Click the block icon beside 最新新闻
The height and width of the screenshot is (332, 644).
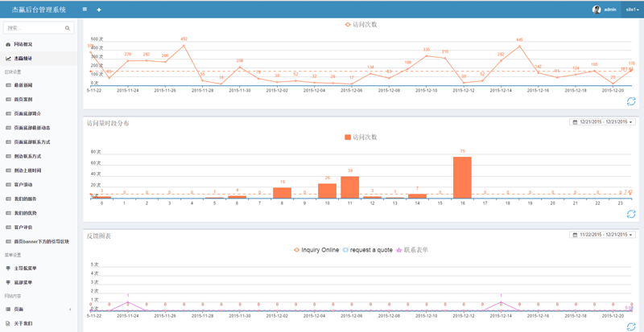(8, 85)
